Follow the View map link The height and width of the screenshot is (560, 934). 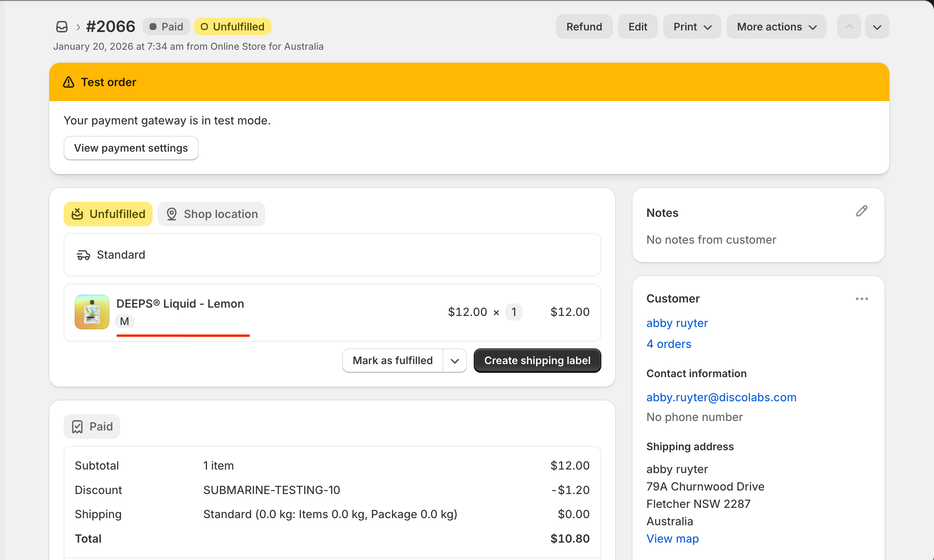point(672,539)
